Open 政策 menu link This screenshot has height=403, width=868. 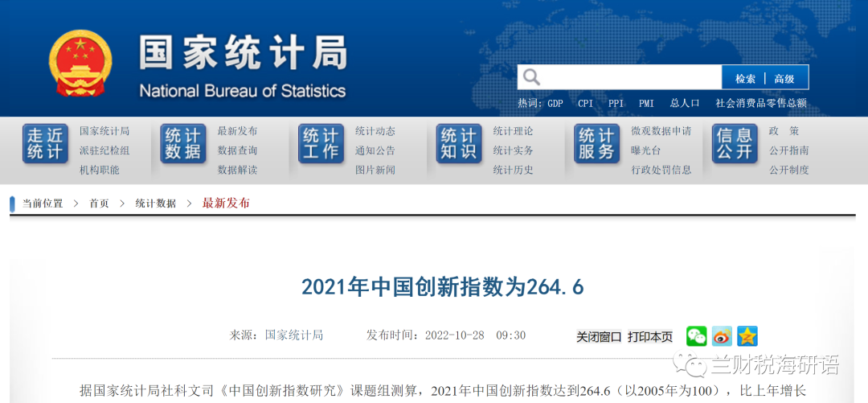(x=784, y=131)
